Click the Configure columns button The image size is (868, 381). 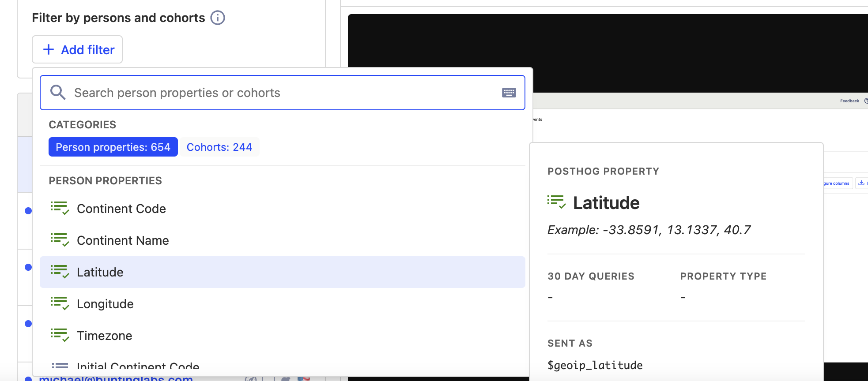[837, 183]
